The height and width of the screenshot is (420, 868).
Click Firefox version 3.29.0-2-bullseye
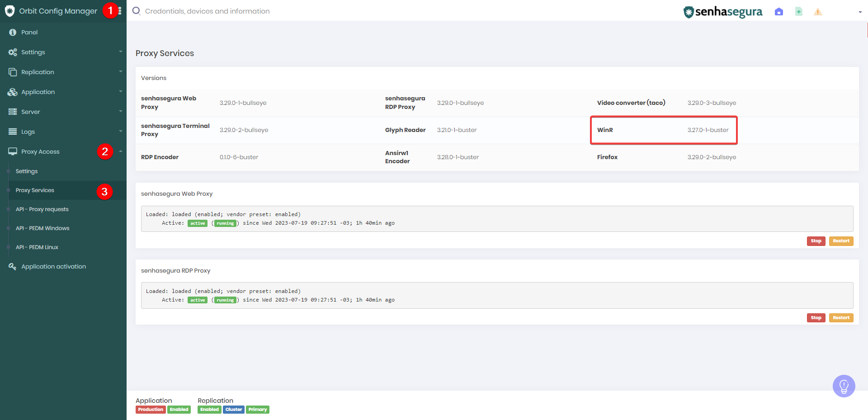[x=712, y=157]
